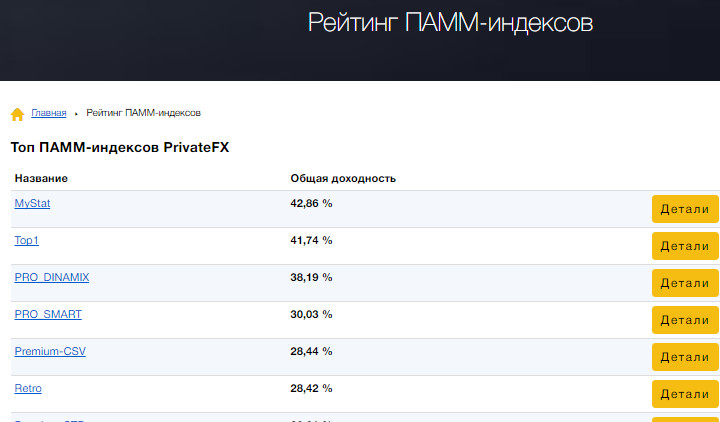View details of Premium-CSV index

point(685,357)
